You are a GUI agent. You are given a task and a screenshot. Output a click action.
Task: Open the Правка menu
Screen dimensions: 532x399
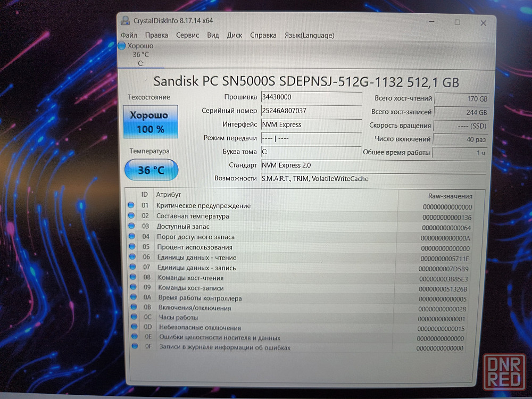tap(156, 35)
